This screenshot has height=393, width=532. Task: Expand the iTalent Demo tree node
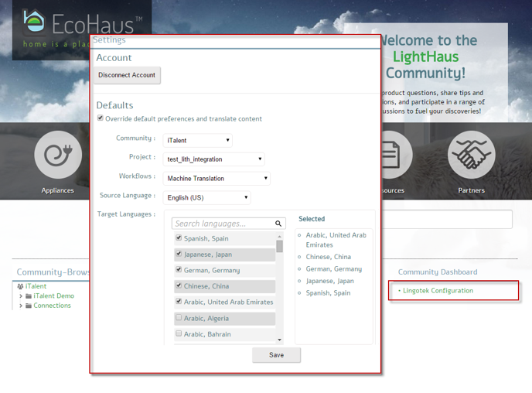click(x=21, y=296)
